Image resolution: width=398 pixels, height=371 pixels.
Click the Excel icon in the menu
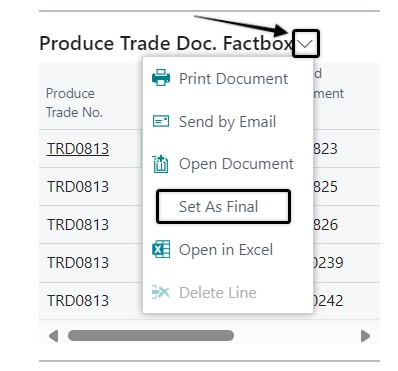(x=161, y=249)
